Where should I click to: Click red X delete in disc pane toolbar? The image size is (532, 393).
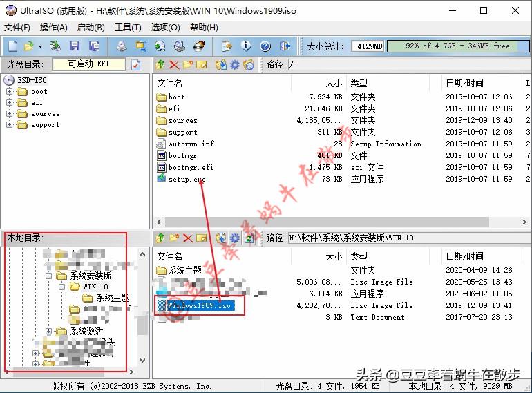174,64
